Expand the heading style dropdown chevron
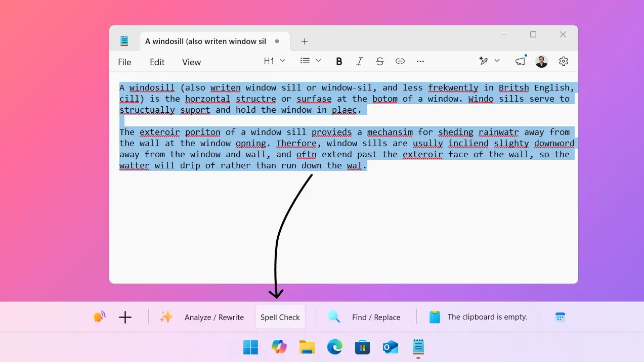Image resolution: width=644 pixels, height=362 pixels. coord(283,61)
